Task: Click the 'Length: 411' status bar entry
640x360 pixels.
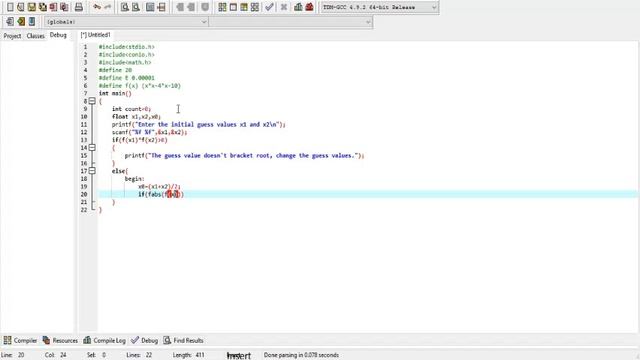Action: (189, 355)
